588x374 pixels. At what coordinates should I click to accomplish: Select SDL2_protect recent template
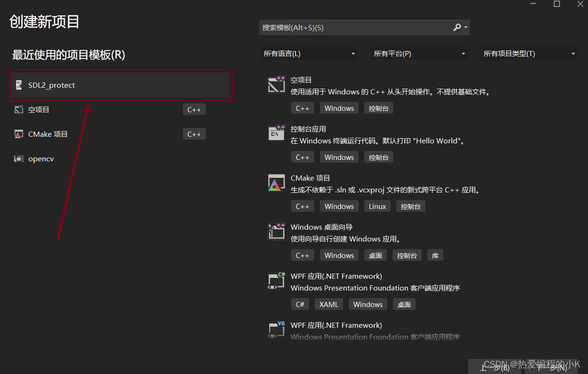(121, 85)
